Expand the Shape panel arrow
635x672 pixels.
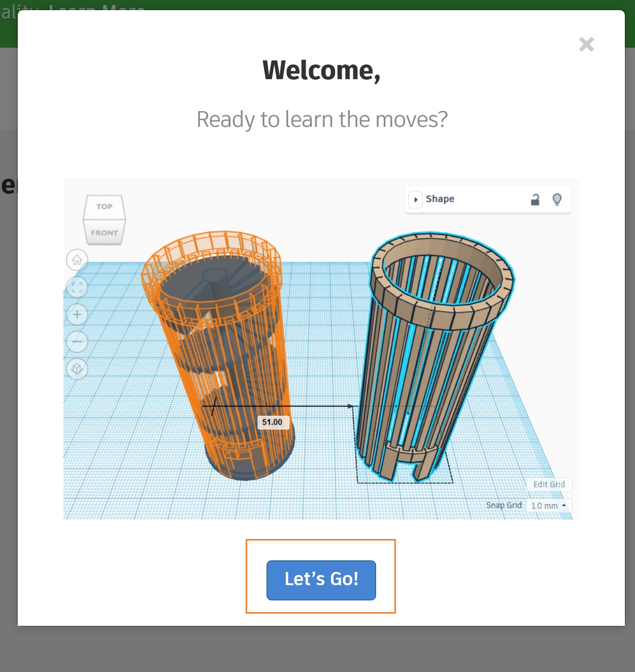click(x=416, y=199)
